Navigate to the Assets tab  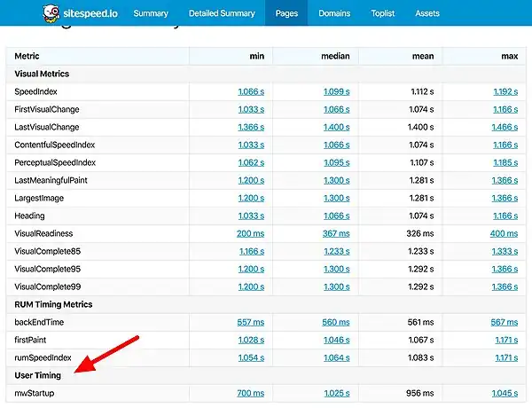[427, 13]
